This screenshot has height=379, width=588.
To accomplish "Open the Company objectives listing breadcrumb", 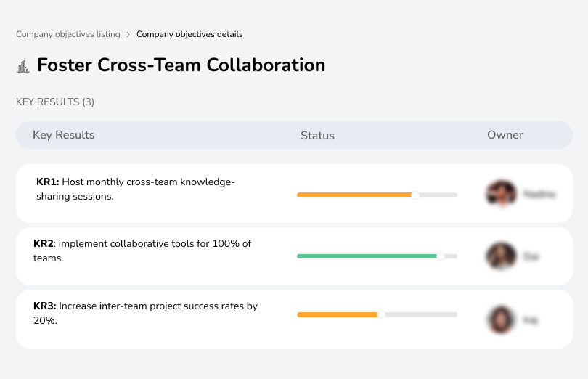I will tap(68, 34).
